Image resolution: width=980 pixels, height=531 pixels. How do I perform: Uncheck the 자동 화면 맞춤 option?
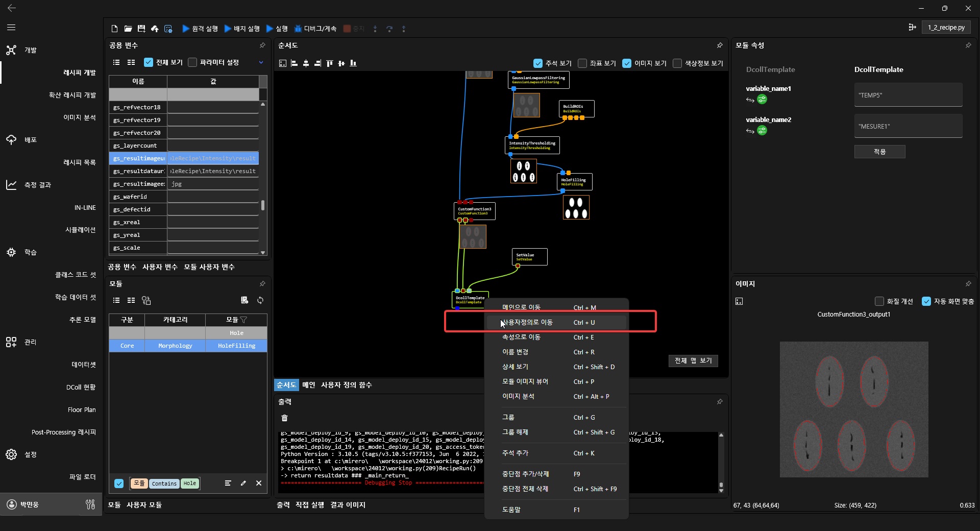tap(926, 301)
